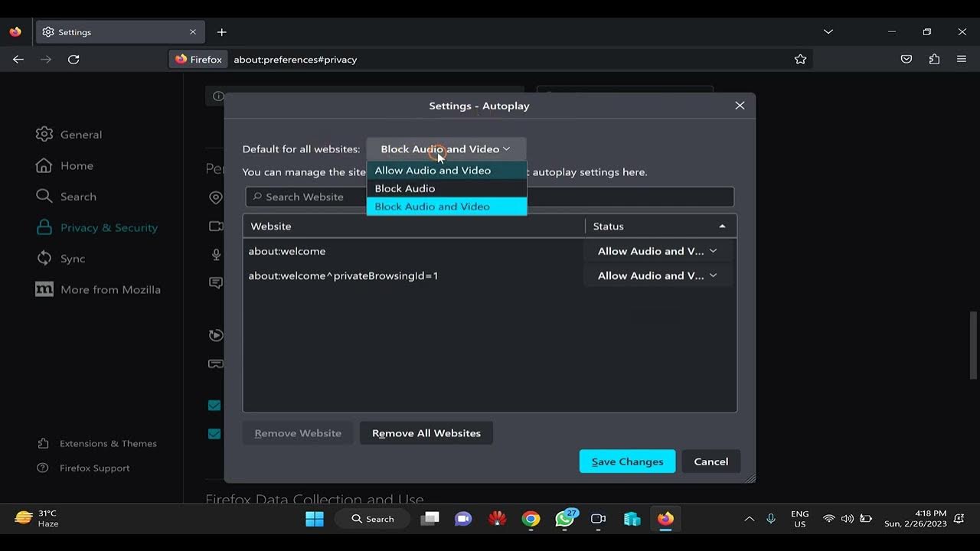Click the Search Website input field
980x551 pixels.
click(628, 197)
